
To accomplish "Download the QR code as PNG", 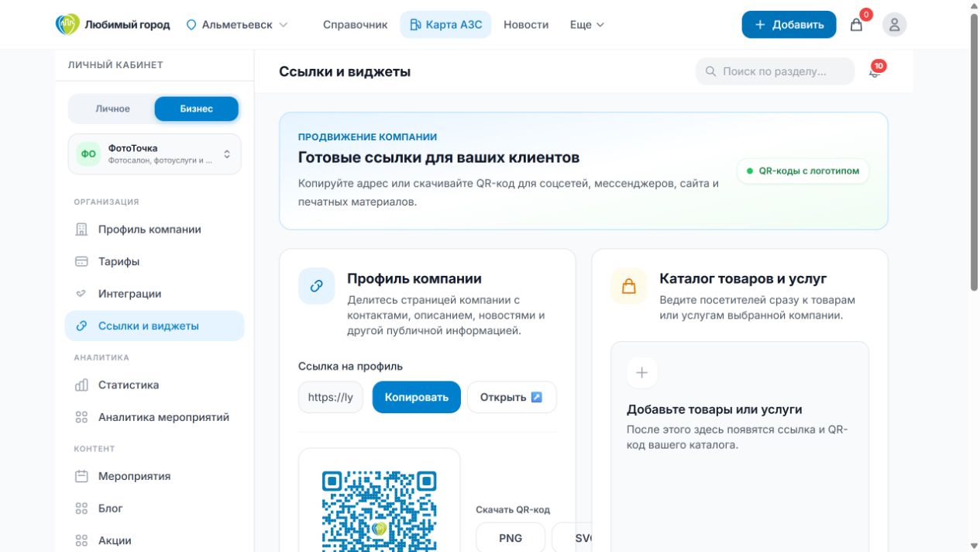I will [x=511, y=538].
